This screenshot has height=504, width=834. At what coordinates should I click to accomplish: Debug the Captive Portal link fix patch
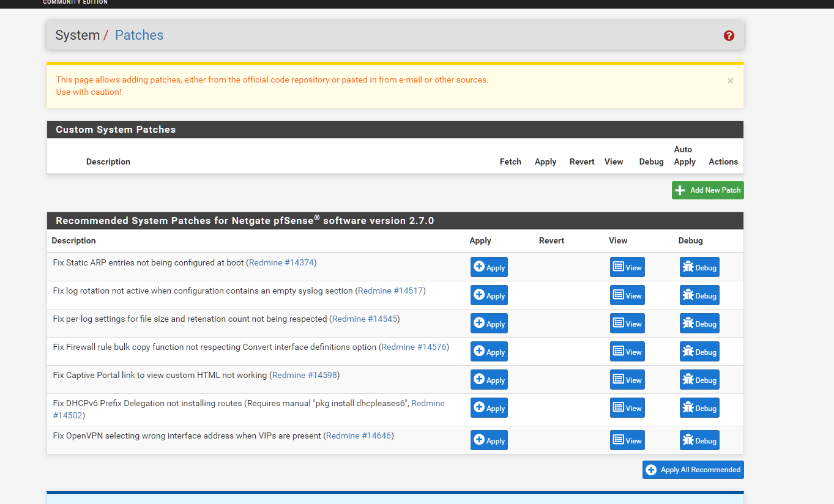(699, 380)
